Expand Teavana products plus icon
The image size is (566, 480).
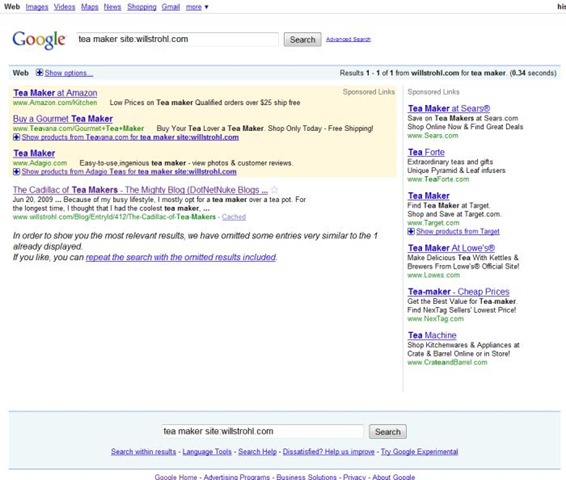(x=16, y=137)
